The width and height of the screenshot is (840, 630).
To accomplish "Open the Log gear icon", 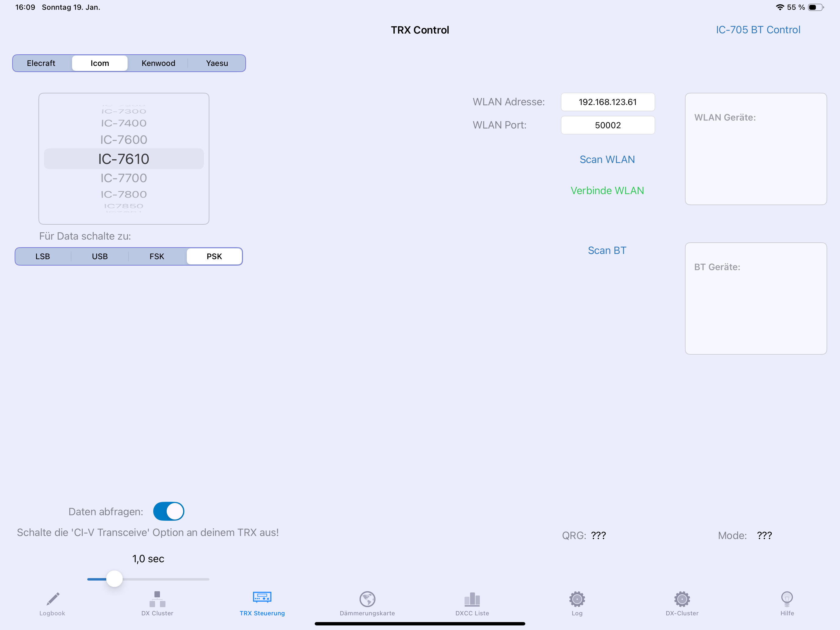I will tap(577, 599).
